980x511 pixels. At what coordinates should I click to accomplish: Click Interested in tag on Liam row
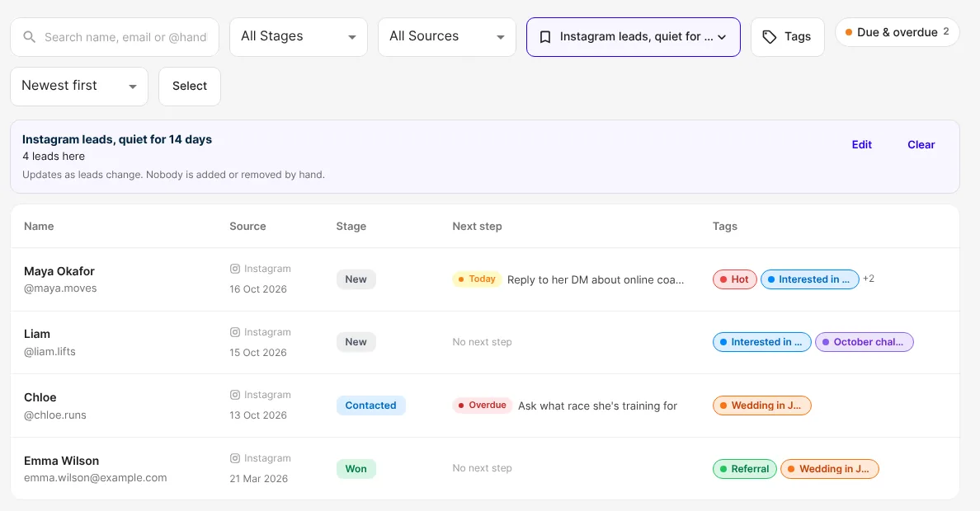(x=762, y=342)
